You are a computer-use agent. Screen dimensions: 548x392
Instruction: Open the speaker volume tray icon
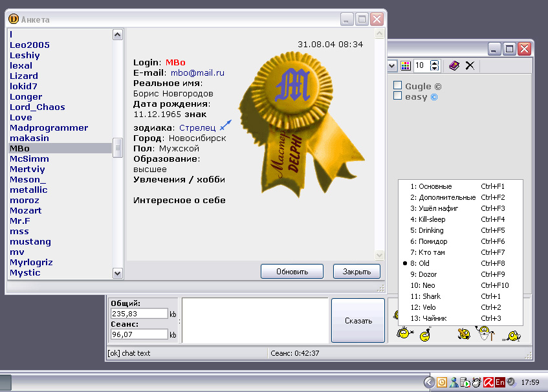click(511, 382)
